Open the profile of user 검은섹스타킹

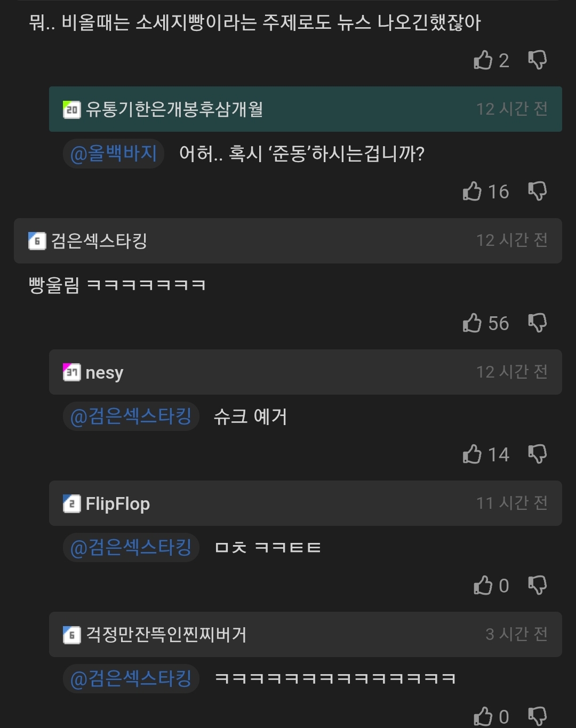(x=99, y=241)
